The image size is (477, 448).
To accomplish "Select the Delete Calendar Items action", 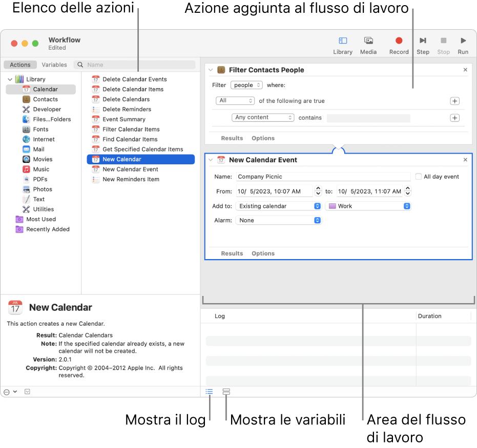I will [x=128, y=90].
